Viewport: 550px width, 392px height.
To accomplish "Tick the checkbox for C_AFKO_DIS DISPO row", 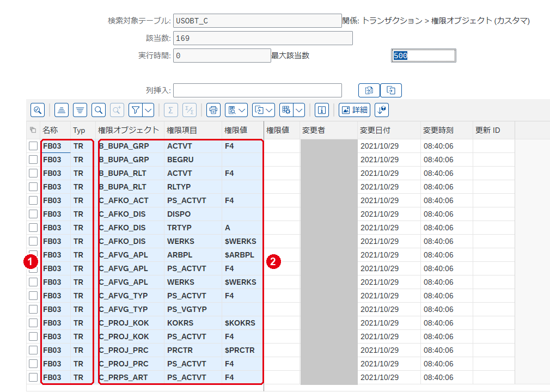I will pyautogui.click(x=33, y=214).
